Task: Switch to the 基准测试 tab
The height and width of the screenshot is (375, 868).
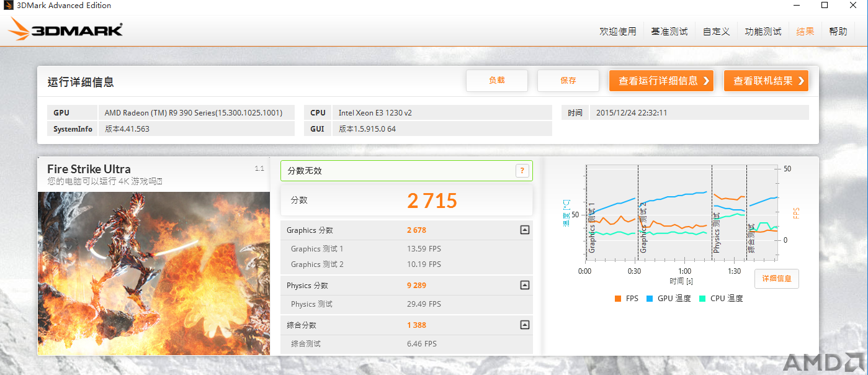Action: tap(669, 31)
